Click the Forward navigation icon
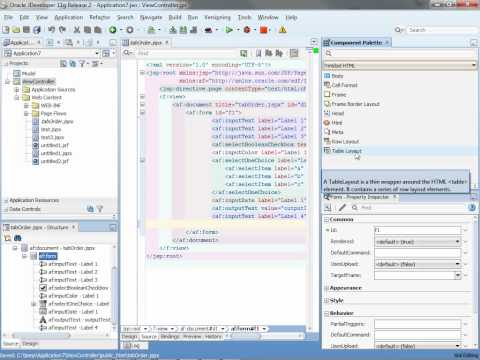 pos(130,30)
